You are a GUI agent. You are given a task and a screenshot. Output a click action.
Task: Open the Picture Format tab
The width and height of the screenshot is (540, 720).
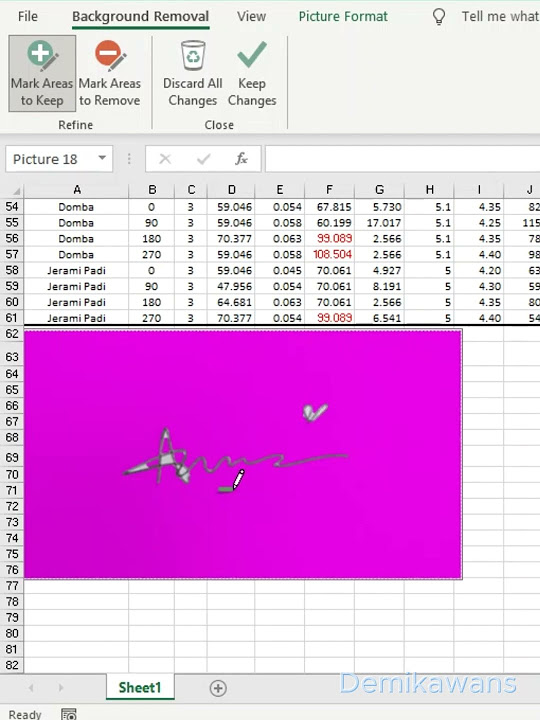pos(343,17)
